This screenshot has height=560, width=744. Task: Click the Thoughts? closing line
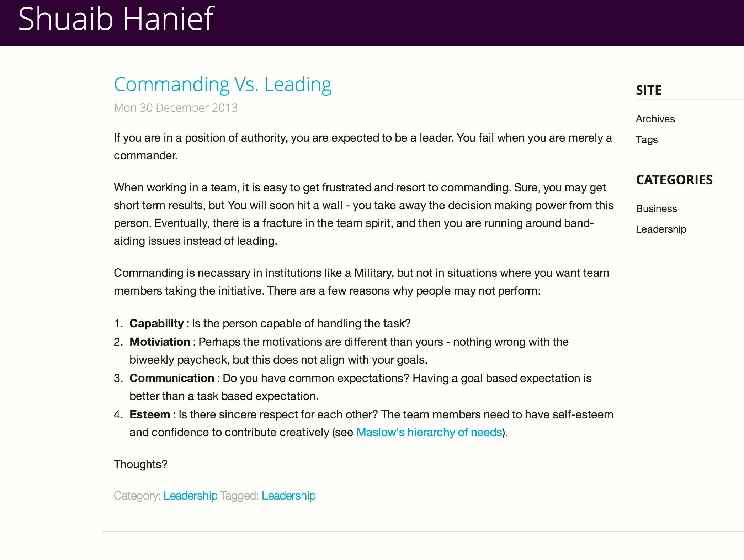click(x=140, y=464)
